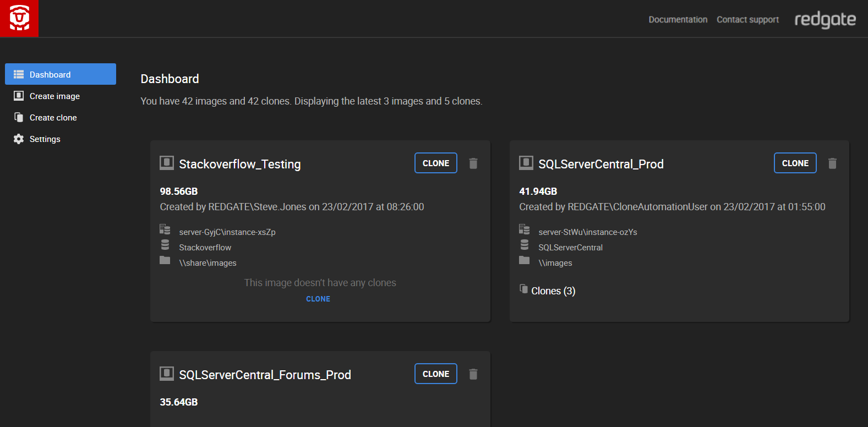Screen dimensions: 868x427
Task: Click the redgate logo
Action: coord(825,19)
